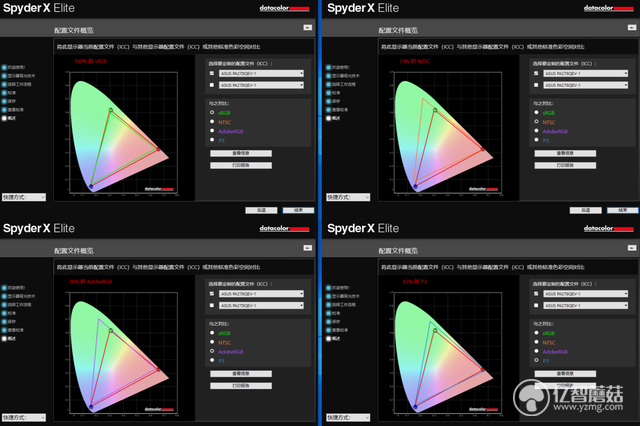Viewport: 640px width, 426px height.
Task: Go to 选择工作流程 step label in 74% NTSC window
Action: click(x=344, y=84)
